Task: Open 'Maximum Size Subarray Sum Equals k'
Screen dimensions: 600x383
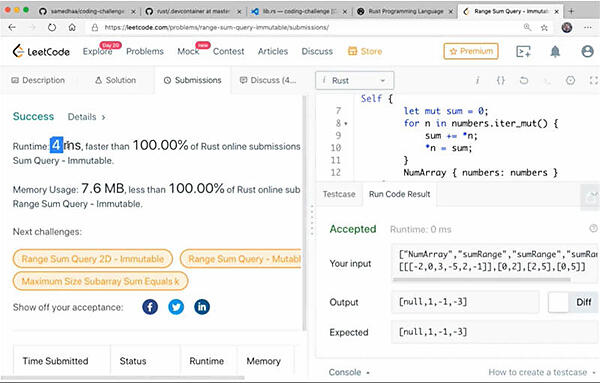Action: (x=100, y=282)
